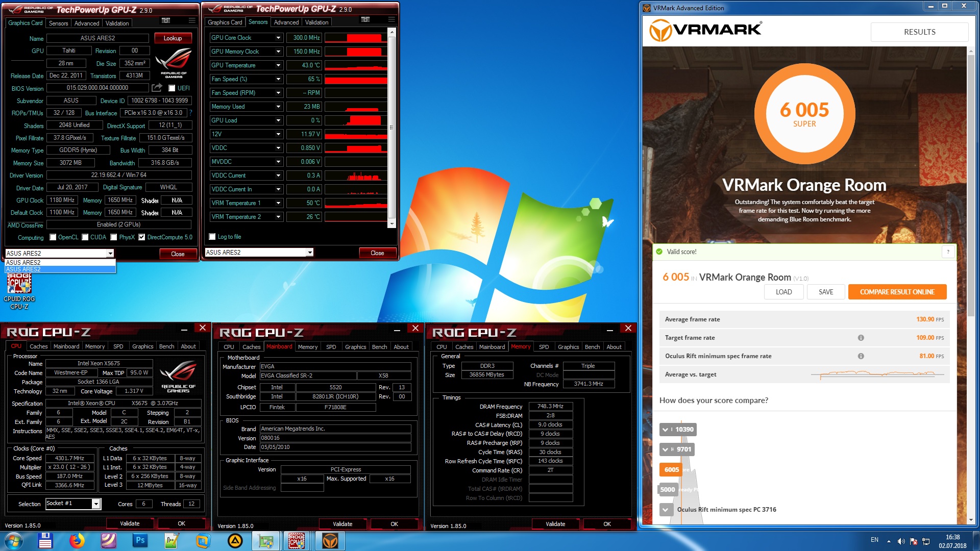980x551 pixels.
Task: Open the RESULTS tab in VRMark
Action: tap(919, 32)
